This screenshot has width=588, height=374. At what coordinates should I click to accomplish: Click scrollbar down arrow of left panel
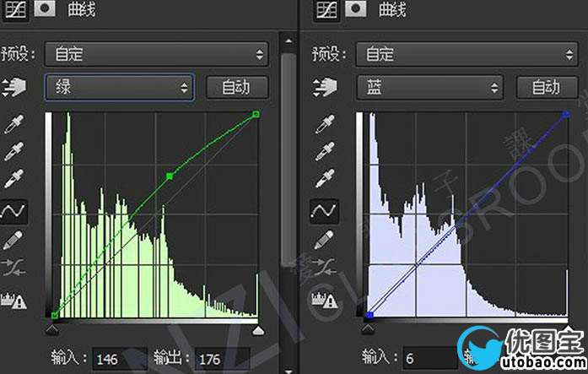pos(289,371)
